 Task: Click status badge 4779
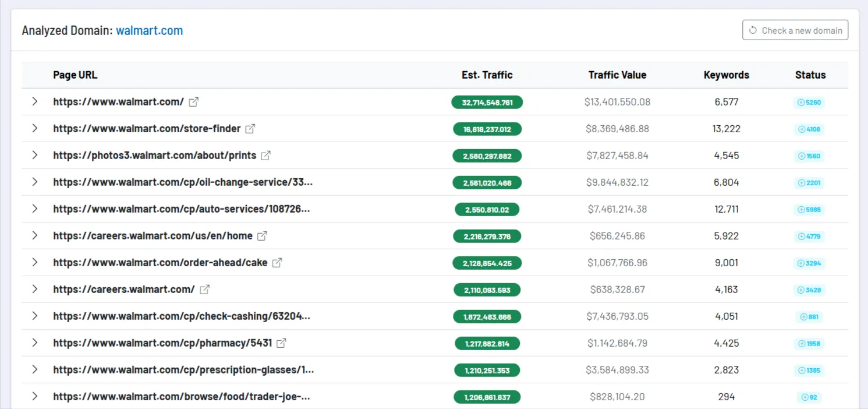[x=809, y=237]
